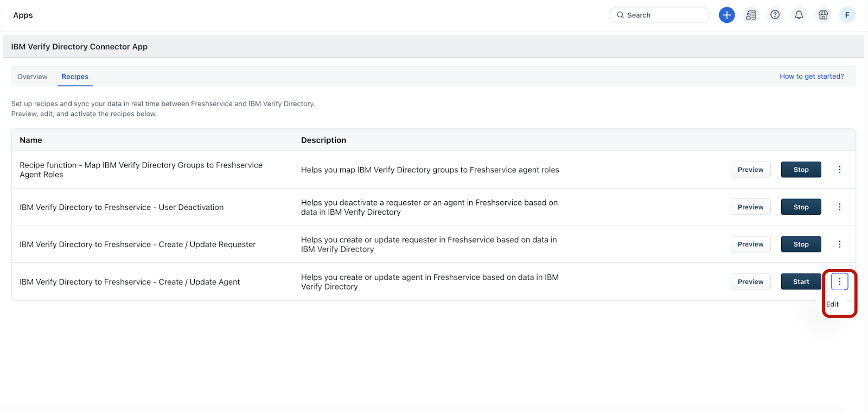Select recipe name 'Create / Update Requester'
This screenshot has width=868, height=412.
point(138,244)
